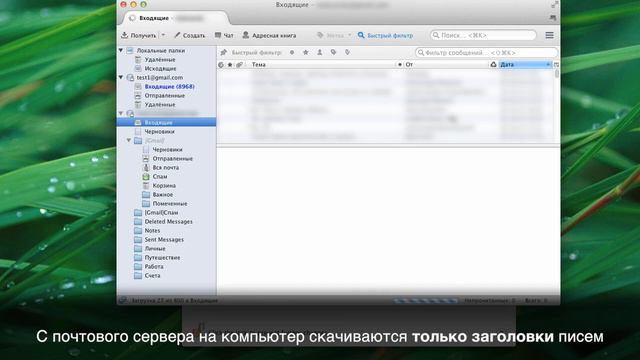Screen dimensions: 640x360
Task: Sort by the star column header
Action: [230, 64]
